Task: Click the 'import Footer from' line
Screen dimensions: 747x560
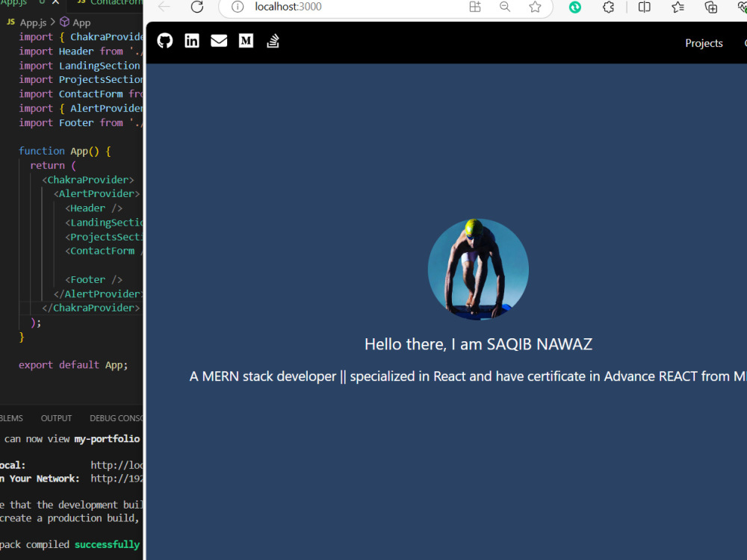Action: (81, 123)
